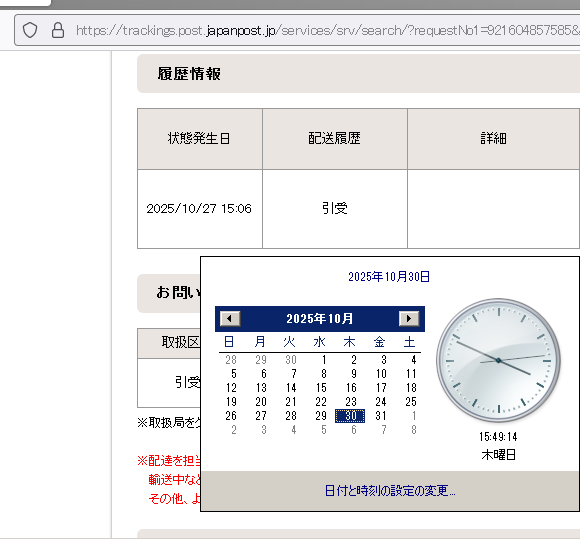Click the 木曜日 weekday label
The image size is (580, 540).
click(x=498, y=455)
